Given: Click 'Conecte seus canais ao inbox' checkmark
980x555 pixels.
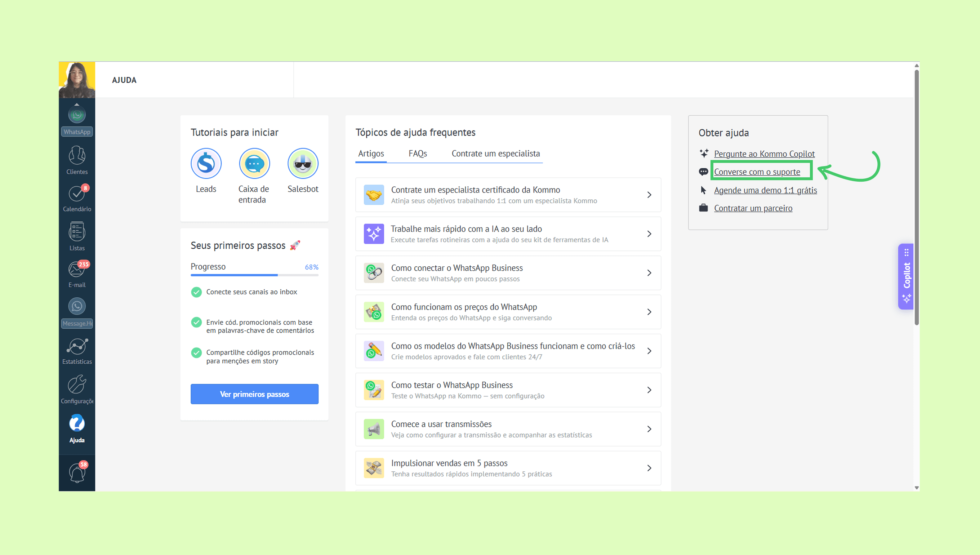Looking at the screenshot, I should point(196,292).
